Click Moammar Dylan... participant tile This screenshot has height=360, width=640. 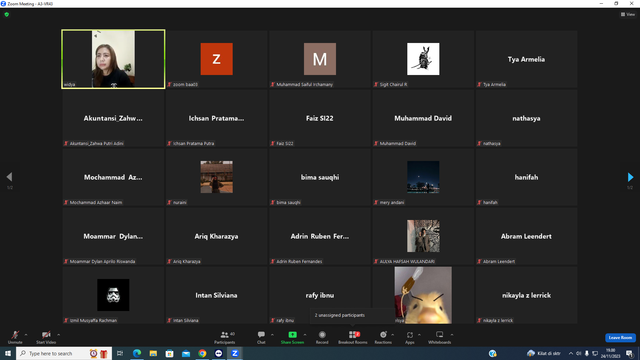pos(113,236)
